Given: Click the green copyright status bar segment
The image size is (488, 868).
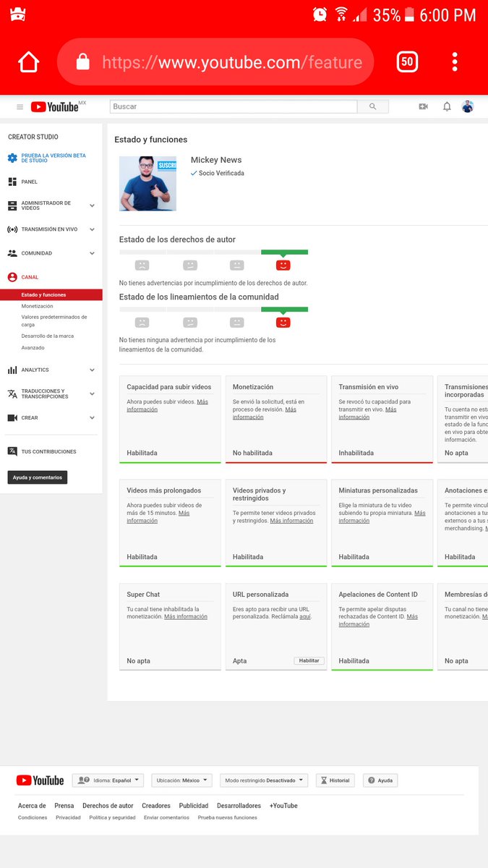Looking at the screenshot, I should [284, 252].
